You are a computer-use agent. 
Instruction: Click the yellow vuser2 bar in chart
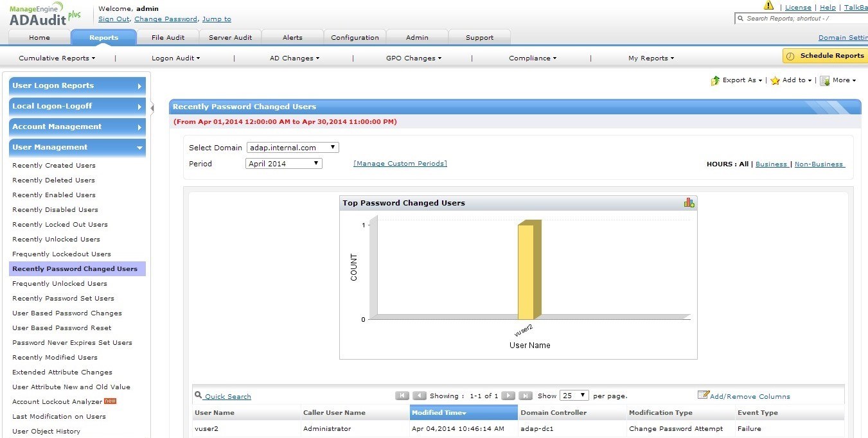click(x=527, y=271)
